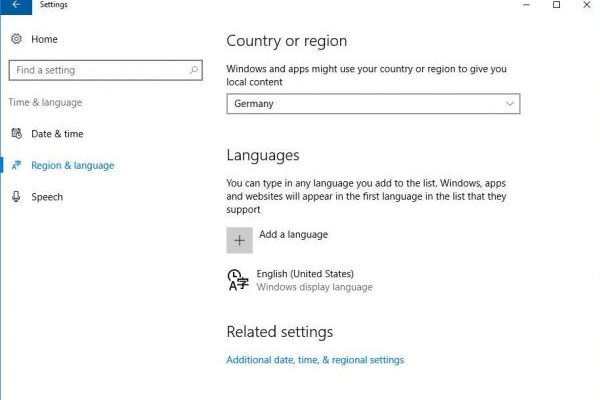Expand the country list using the chevron arrow

point(509,104)
